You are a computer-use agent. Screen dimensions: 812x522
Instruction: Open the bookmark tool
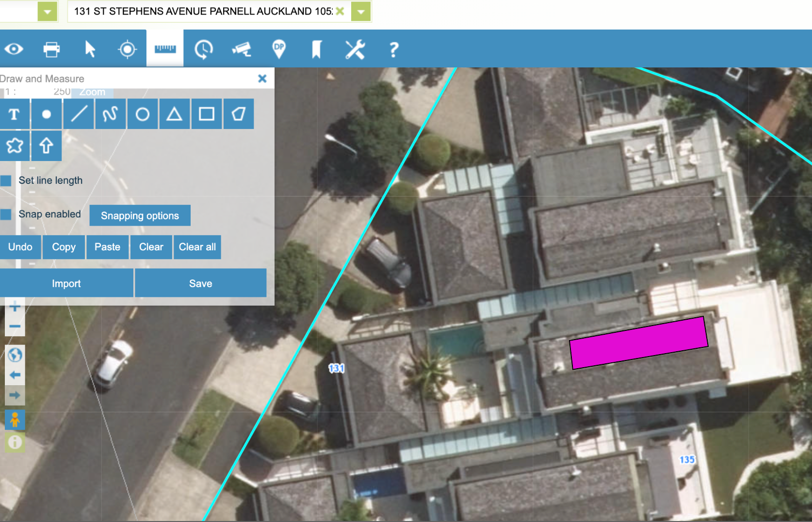tap(316, 49)
